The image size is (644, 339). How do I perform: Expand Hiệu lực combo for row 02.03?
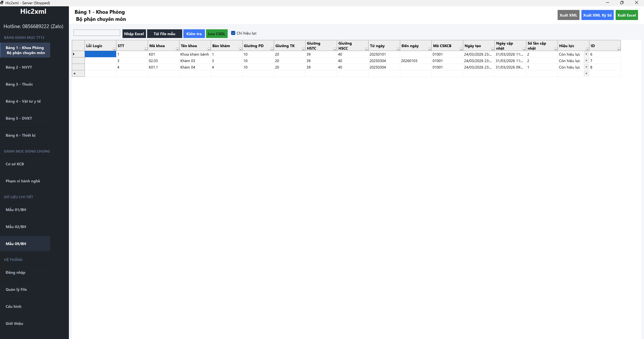pyautogui.click(x=586, y=61)
